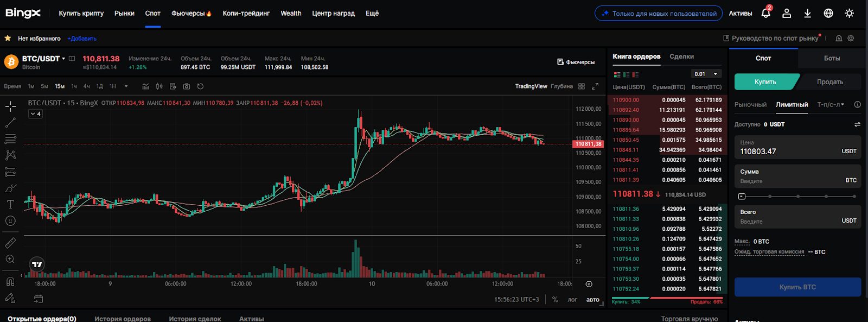
Task: Open the emoji icons tool
Action: tap(10, 221)
